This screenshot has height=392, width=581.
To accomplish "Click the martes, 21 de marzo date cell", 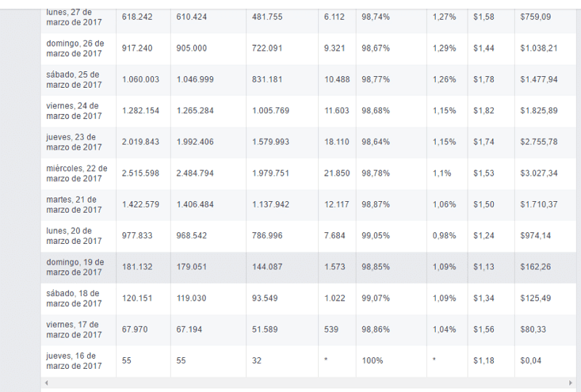I will [74, 204].
